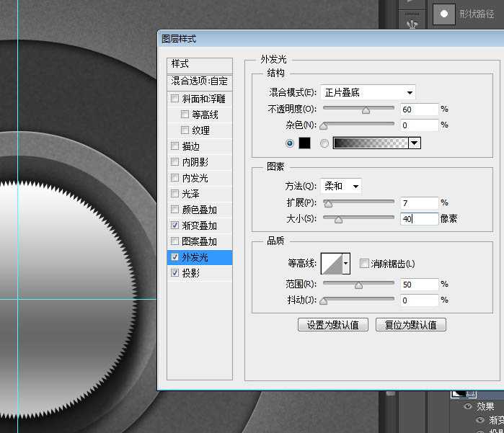
Task: Enable the 斜面和浮雕 (Bevel & Emboss) checkbox
Action: click(175, 98)
